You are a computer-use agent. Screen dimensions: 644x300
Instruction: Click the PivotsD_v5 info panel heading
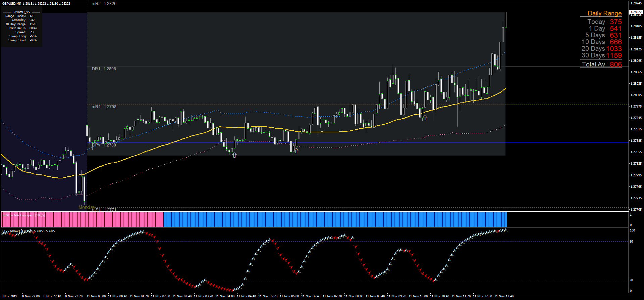(x=21, y=12)
